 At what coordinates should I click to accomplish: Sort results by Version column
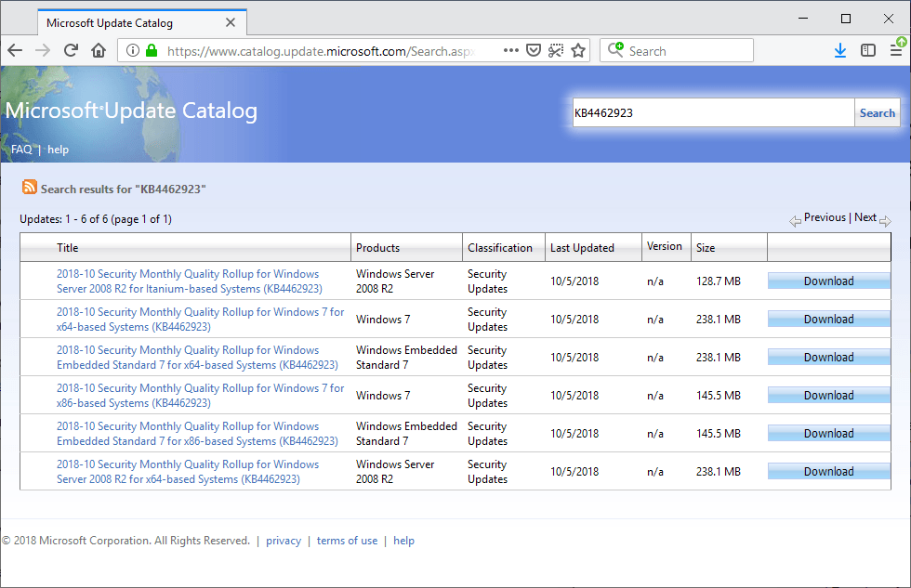point(664,246)
